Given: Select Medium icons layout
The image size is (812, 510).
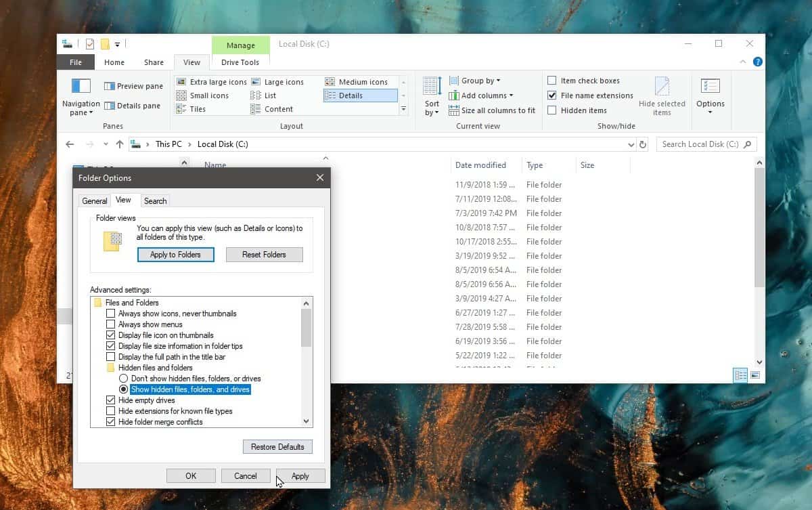Looking at the screenshot, I should (x=357, y=82).
